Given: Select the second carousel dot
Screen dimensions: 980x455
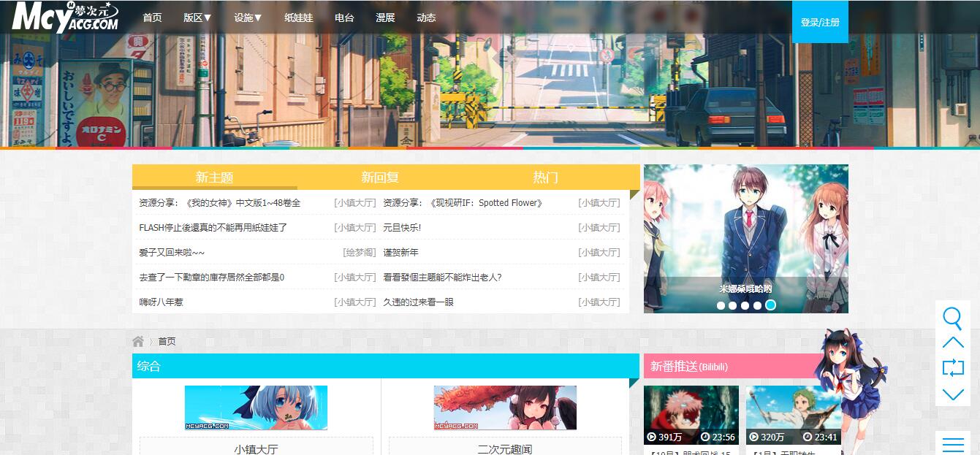Looking at the screenshot, I should click(733, 305).
